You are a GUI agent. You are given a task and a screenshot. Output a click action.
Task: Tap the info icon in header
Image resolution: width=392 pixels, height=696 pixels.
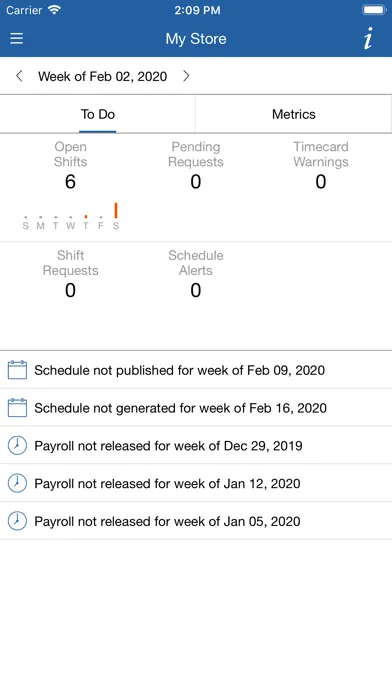pyautogui.click(x=368, y=39)
